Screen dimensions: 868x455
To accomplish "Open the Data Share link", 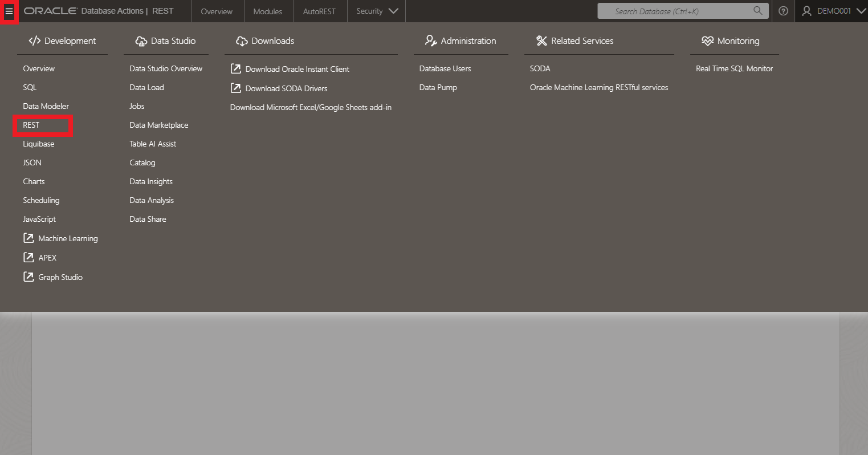I will click(x=148, y=219).
